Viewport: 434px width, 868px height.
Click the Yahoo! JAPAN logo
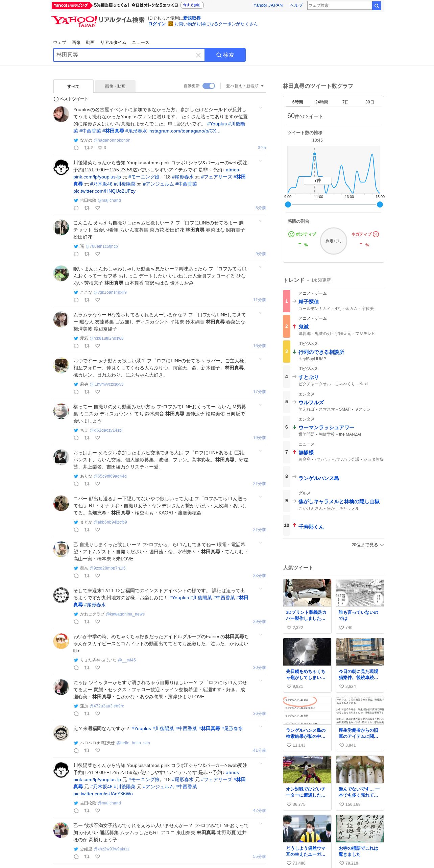(74, 21)
